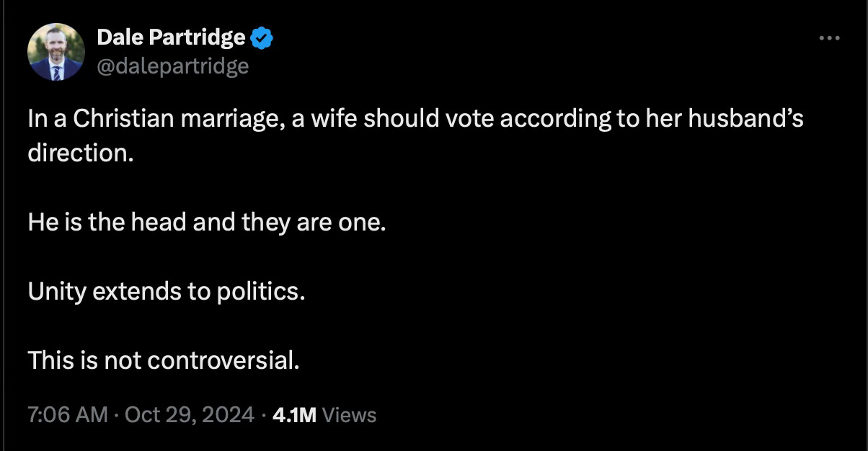This screenshot has height=451, width=868.
Task: Click the 7:06 AM timestamp
Action: tap(68, 415)
